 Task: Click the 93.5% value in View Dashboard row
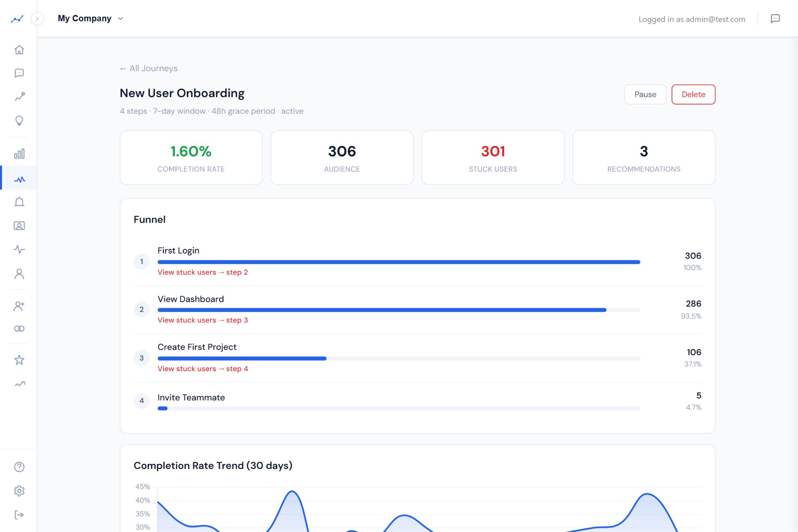click(x=691, y=316)
